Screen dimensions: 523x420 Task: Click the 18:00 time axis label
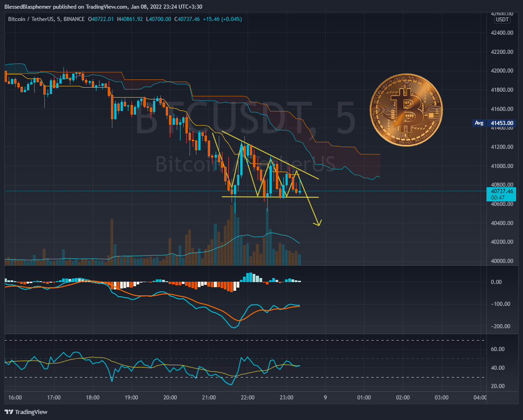tap(93, 397)
